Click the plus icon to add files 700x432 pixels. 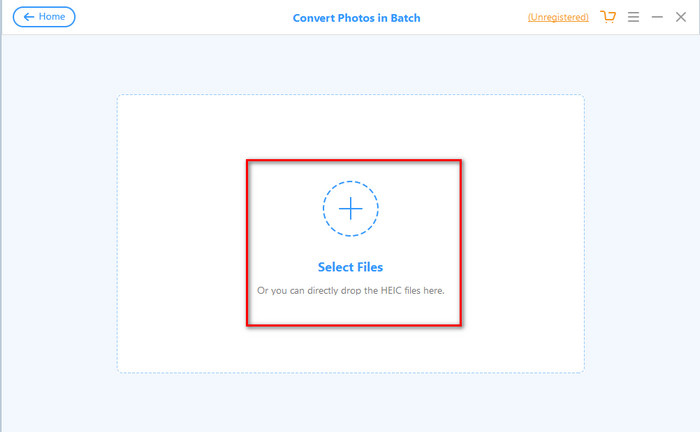(x=350, y=208)
